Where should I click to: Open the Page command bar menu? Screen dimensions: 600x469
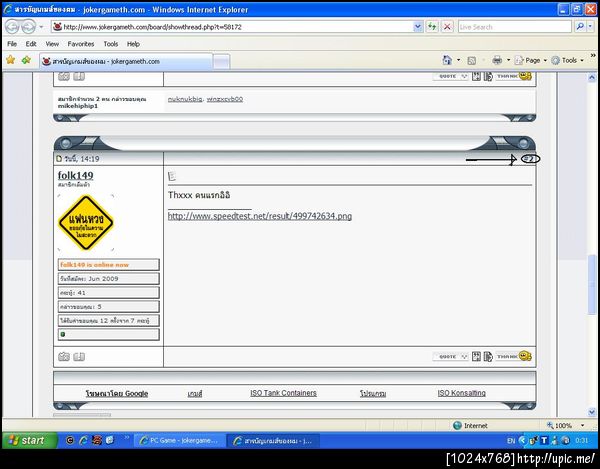click(530, 60)
